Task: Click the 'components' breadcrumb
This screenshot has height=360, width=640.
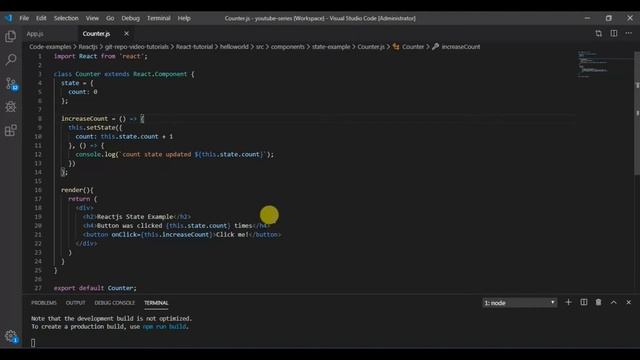Action: coord(288,47)
